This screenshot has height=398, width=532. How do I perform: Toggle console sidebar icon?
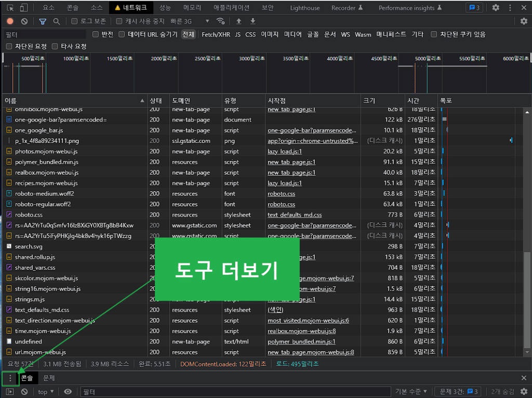click(10, 392)
